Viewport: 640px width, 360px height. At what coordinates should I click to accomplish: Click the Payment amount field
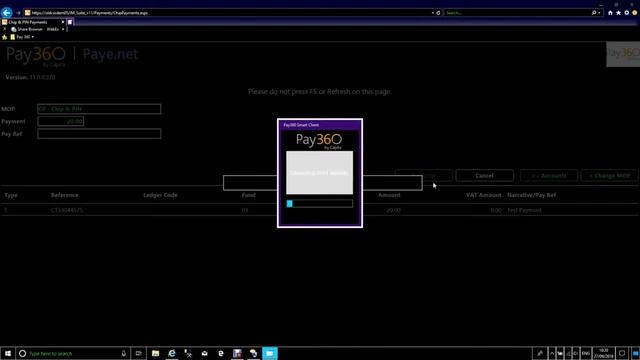(x=60, y=121)
